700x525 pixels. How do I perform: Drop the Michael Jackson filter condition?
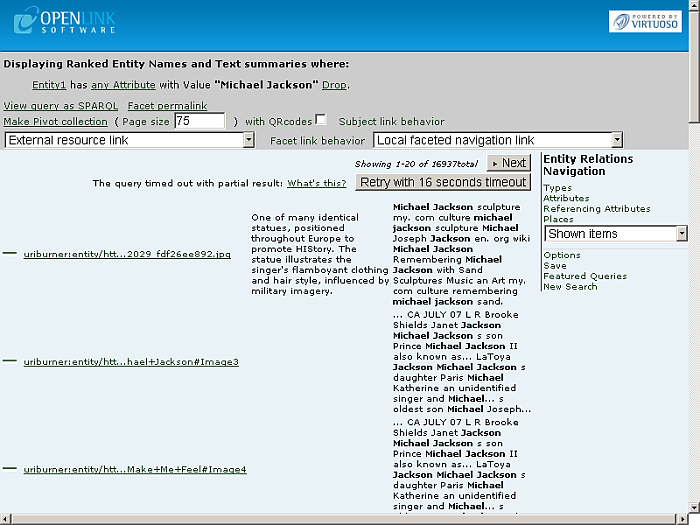tap(334, 85)
